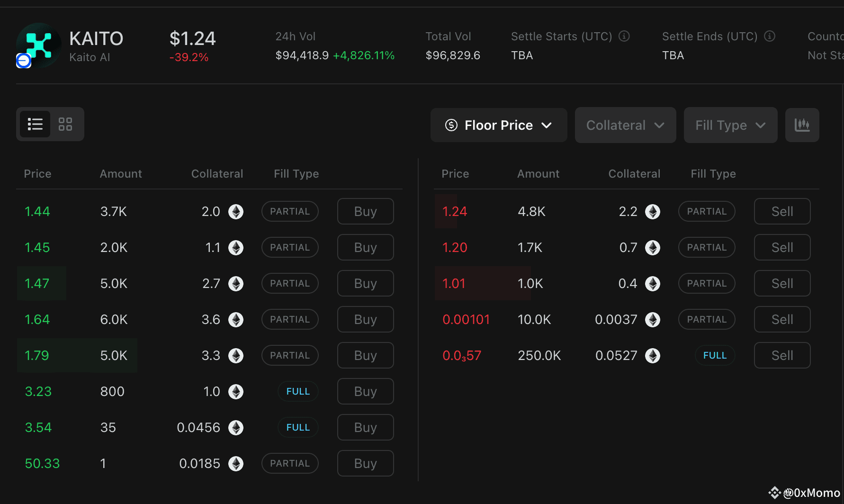Screen dimensions: 844x504
Task: Open the Floor Price dropdown
Action: point(498,125)
